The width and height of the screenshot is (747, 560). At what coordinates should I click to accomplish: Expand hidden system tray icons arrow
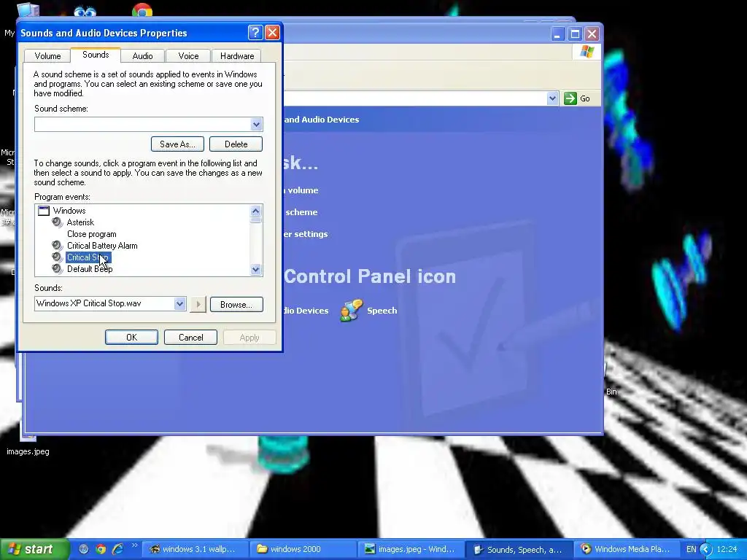706,550
